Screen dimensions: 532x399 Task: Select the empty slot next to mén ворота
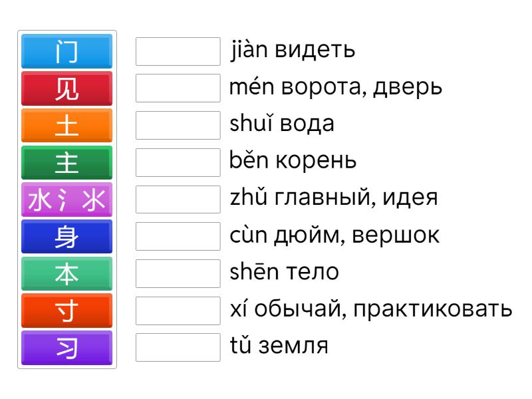point(178,88)
